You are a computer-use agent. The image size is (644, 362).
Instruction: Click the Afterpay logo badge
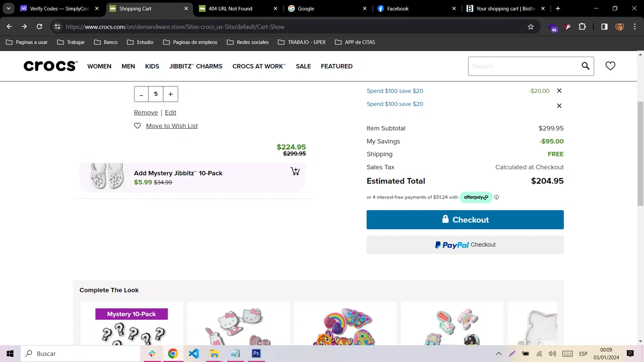[476, 197]
